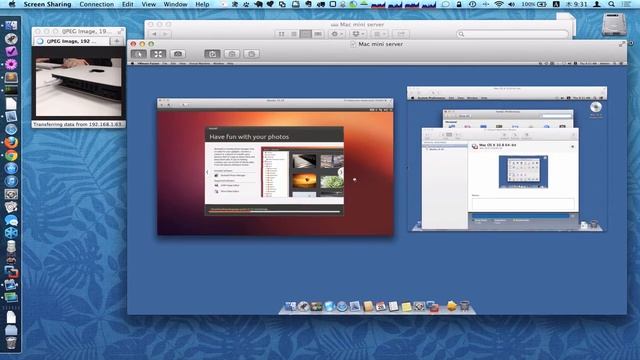640x360 pixels.
Task: Go to previous Ubuntu installer slide
Action: tap(207, 172)
